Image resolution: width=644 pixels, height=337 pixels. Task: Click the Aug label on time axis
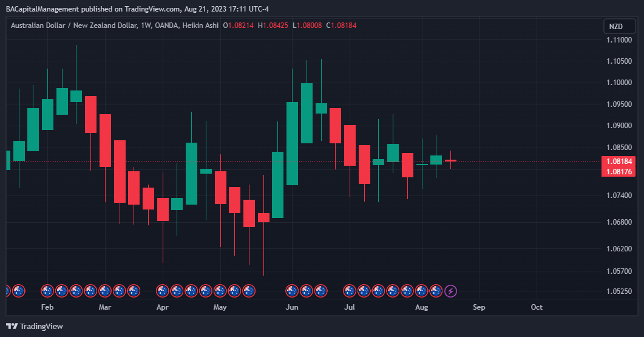[421, 307]
